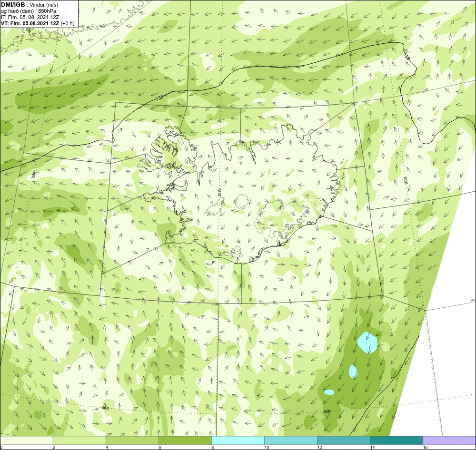Viewport: 476px width, 450px height.
Task: Select the 8–10 m/s pale cyan legend swatch
Action: tap(238, 440)
